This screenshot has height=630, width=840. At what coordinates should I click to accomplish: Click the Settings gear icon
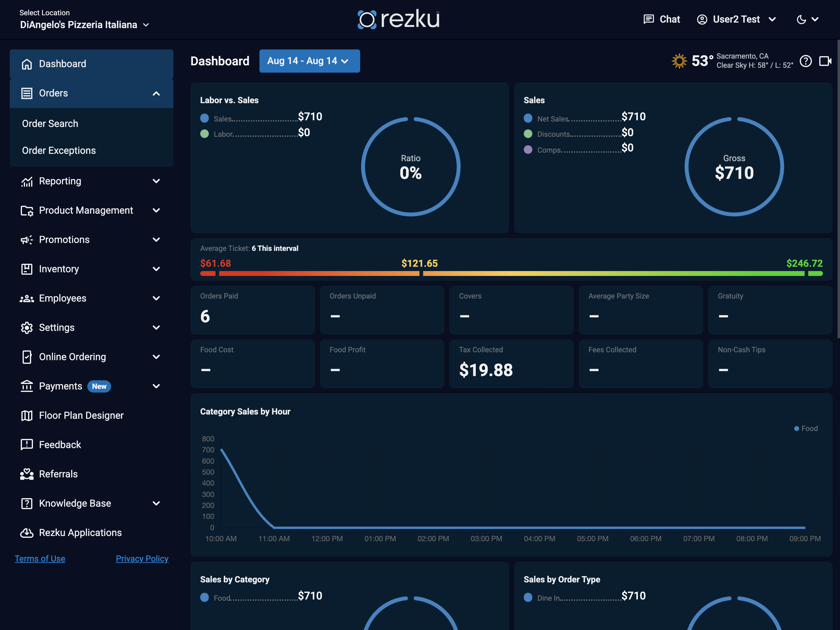pyautogui.click(x=27, y=328)
